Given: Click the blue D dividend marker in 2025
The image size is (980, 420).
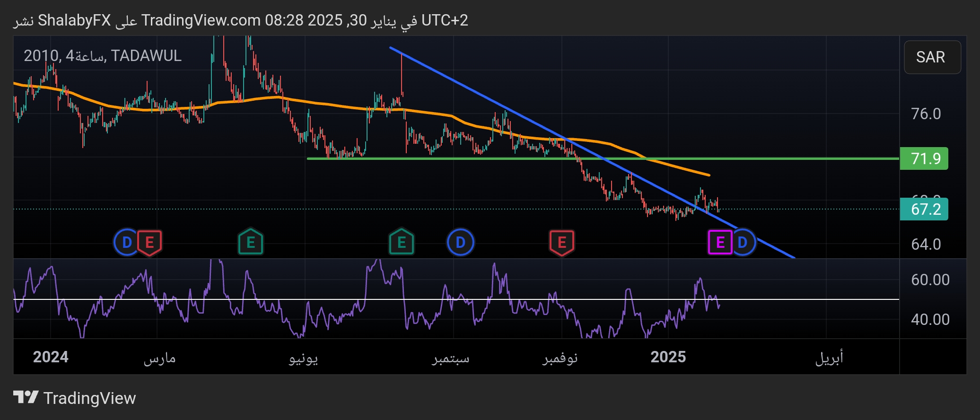Looking at the screenshot, I should pos(743,242).
